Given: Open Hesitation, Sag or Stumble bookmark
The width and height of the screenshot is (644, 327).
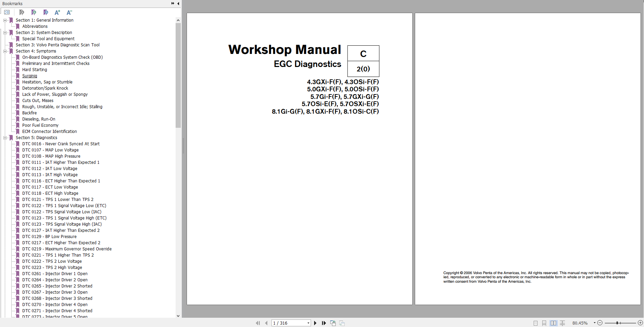Looking at the screenshot, I should (47, 82).
